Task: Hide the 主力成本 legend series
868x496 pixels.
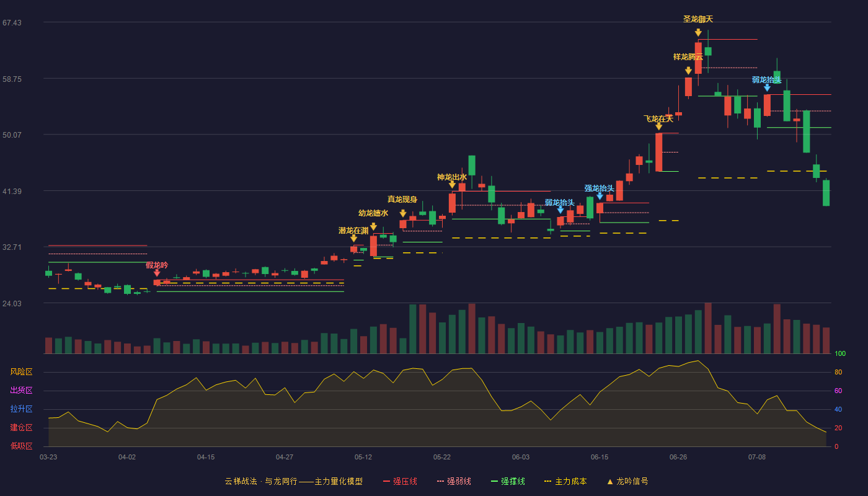Action: pyautogui.click(x=565, y=481)
